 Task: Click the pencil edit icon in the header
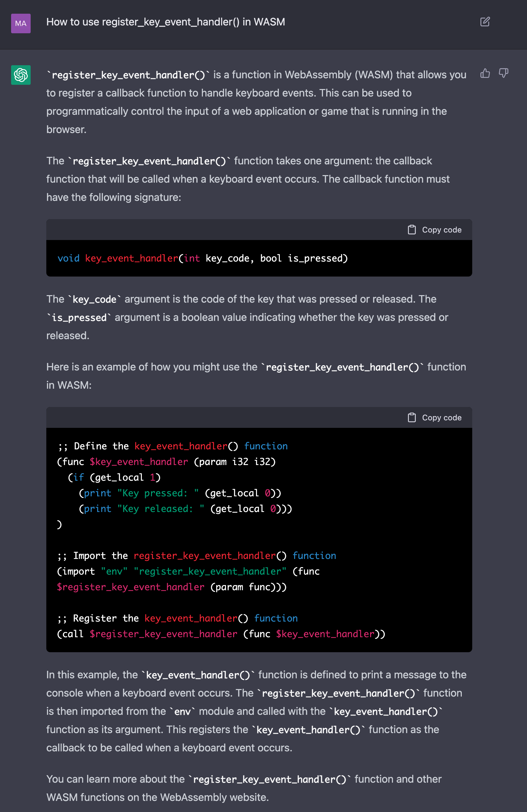click(x=485, y=22)
